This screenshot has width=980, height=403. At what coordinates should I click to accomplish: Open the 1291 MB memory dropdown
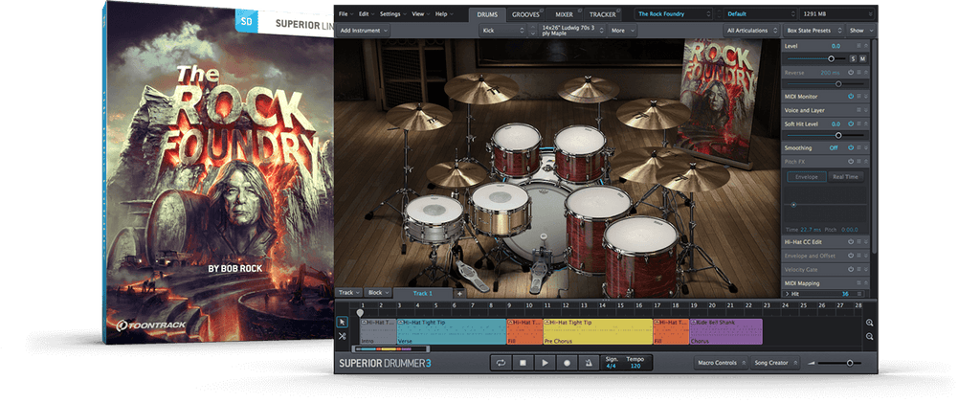(x=836, y=13)
